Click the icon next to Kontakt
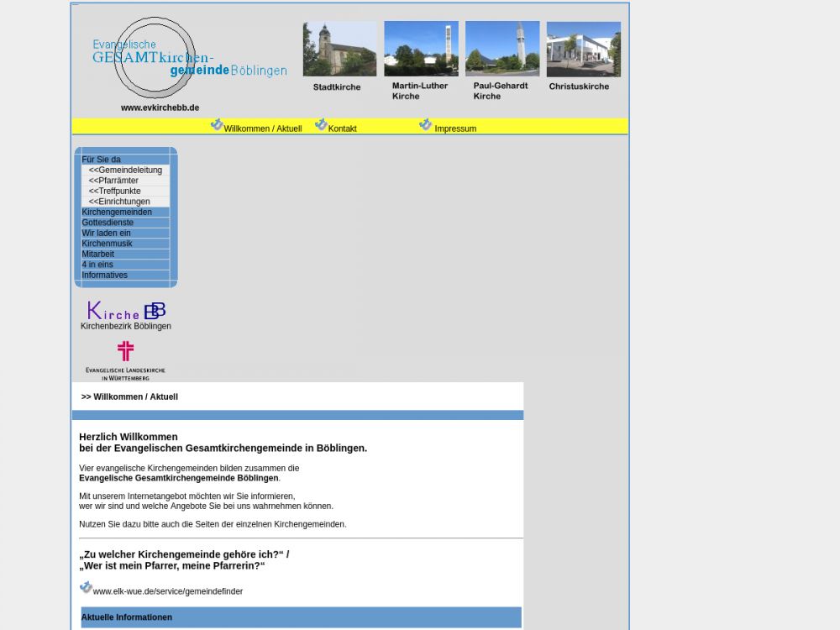The width and height of the screenshot is (840, 630). 321,125
